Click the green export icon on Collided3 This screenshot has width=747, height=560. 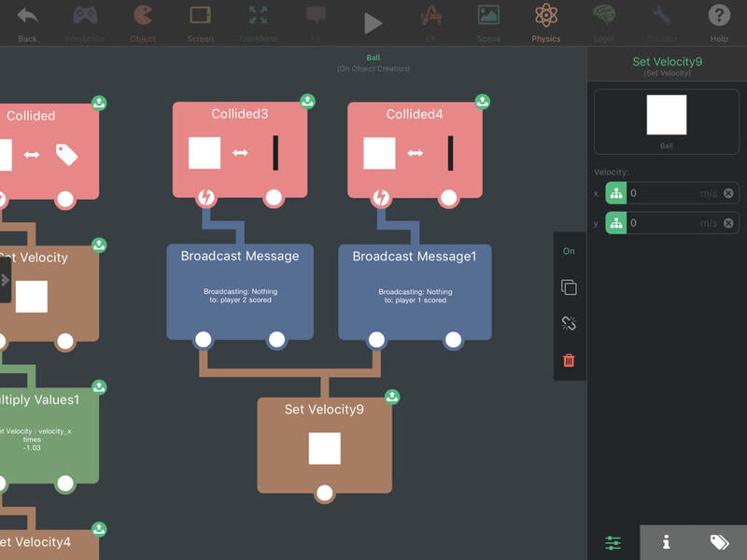(307, 101)
